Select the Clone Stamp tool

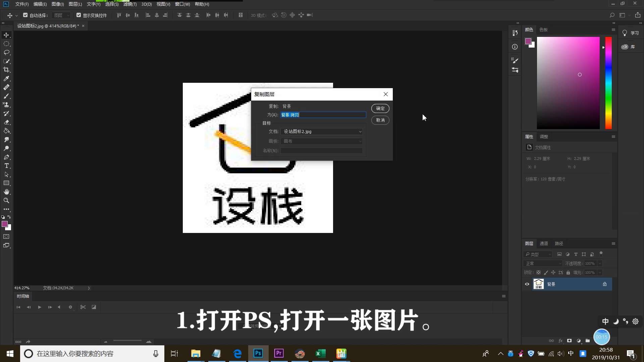pos(6,105)
